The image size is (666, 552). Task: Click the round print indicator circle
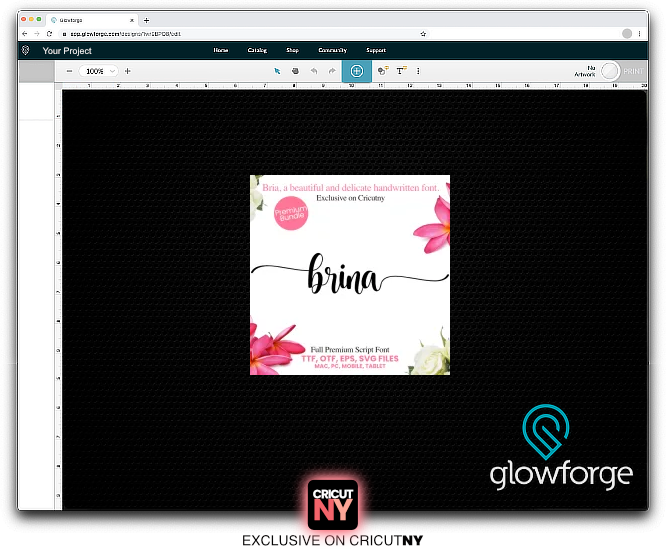[610, 71]
